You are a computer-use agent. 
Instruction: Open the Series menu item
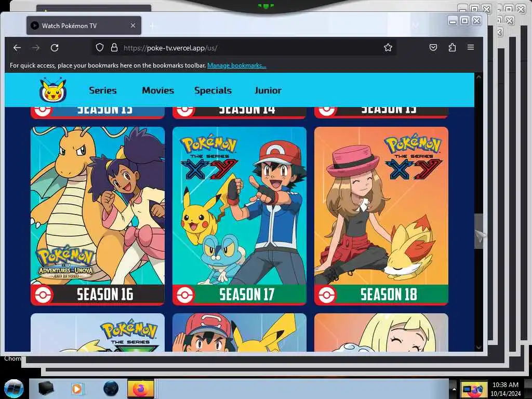coord(103,90)
